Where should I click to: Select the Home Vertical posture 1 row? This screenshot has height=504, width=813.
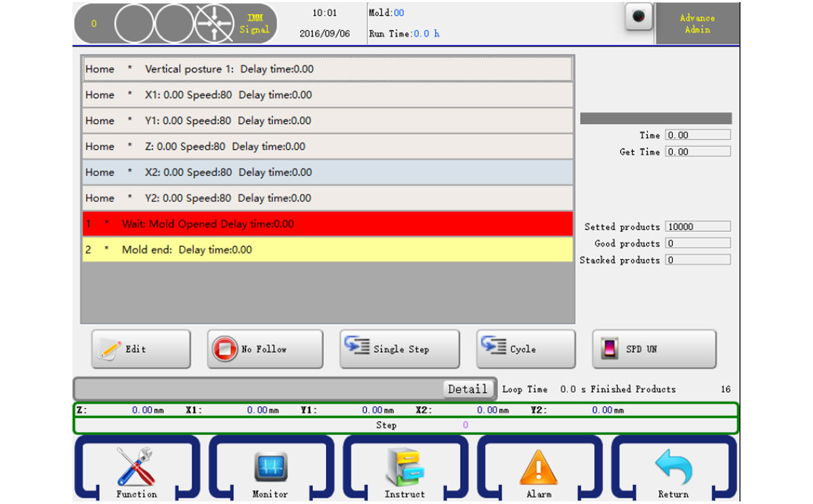coord(327,69)
